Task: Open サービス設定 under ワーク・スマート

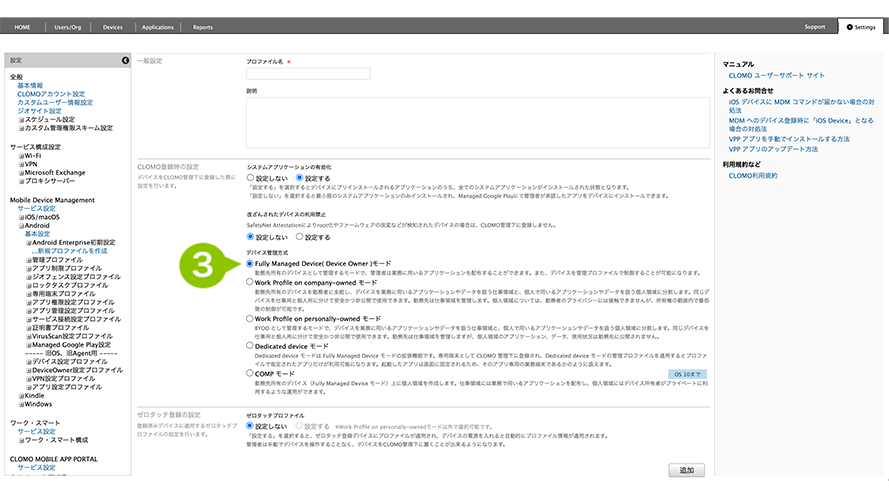Action: (x=36, y=431)
